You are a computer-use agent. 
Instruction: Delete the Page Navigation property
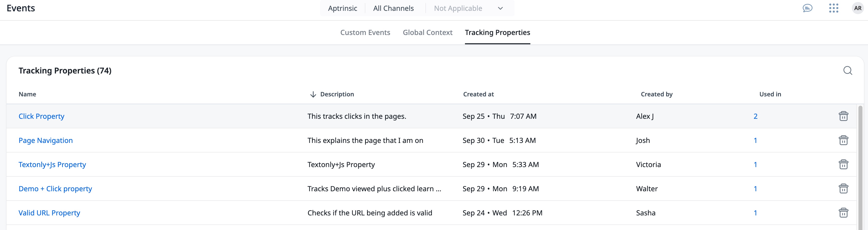point(843,140)
